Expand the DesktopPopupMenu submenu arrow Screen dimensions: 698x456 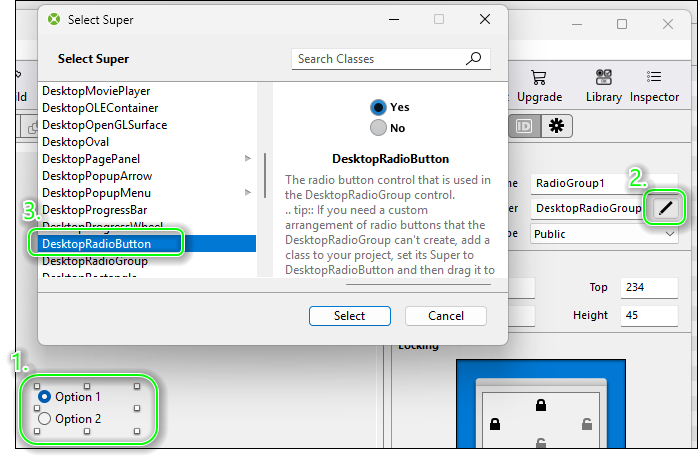coord(248,193)
